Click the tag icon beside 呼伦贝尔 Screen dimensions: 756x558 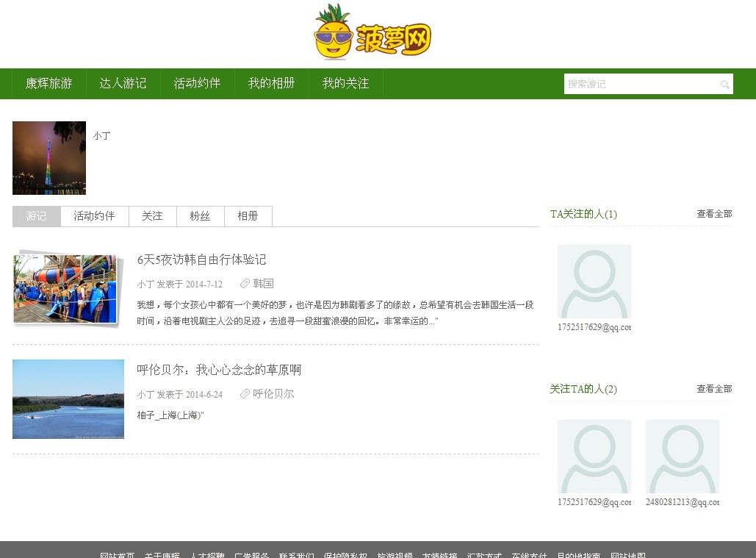245,394
